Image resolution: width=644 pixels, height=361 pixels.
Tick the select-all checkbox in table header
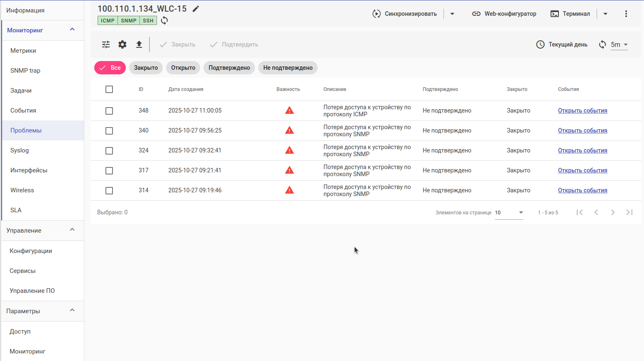click(x=109, y=89)
